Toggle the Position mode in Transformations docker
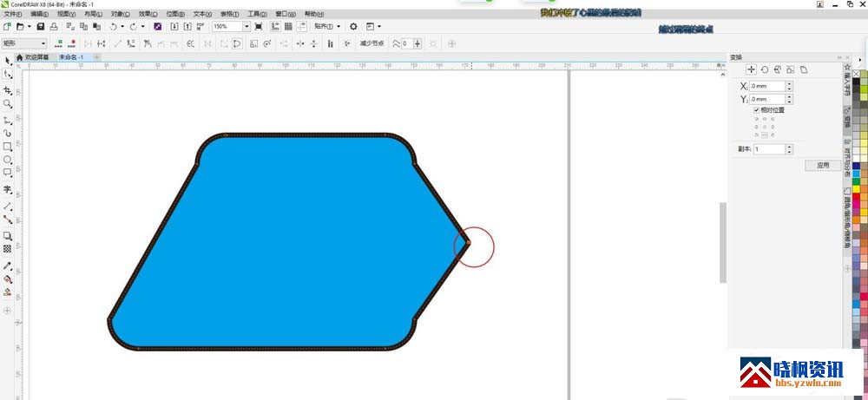 (751, 69)
